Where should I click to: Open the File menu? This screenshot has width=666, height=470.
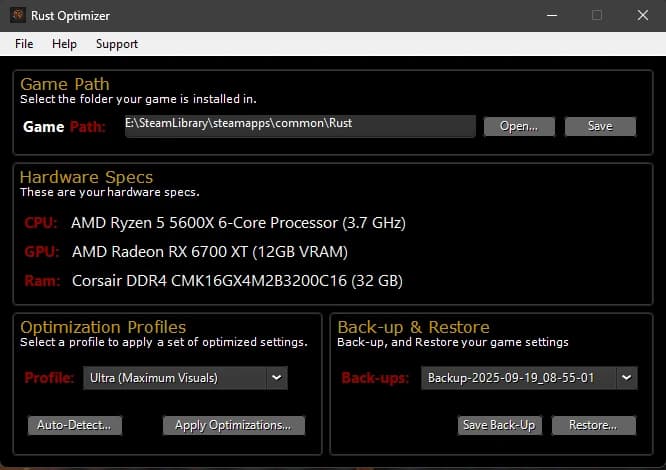[x=24, y=44]
